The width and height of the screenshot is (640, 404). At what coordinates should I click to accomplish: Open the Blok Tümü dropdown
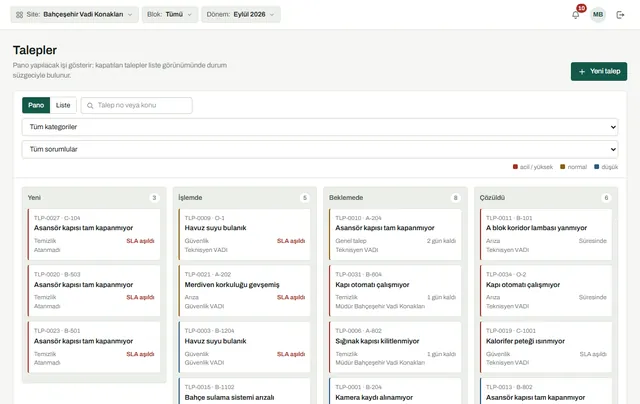pos(170,14)
